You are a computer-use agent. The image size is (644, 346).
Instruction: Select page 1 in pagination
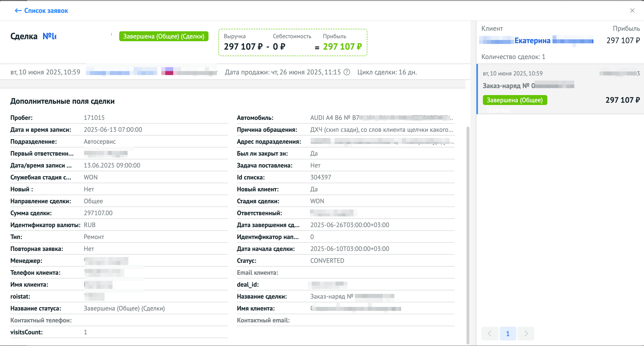point(508,334)
